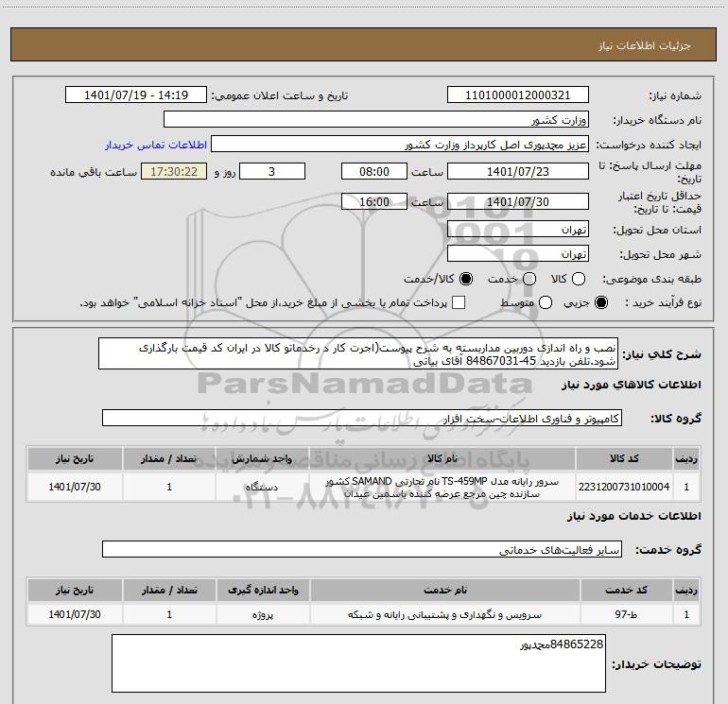Click the goods table header نام کالا
This screenshot has height=704, width=728.
[442, 458]
